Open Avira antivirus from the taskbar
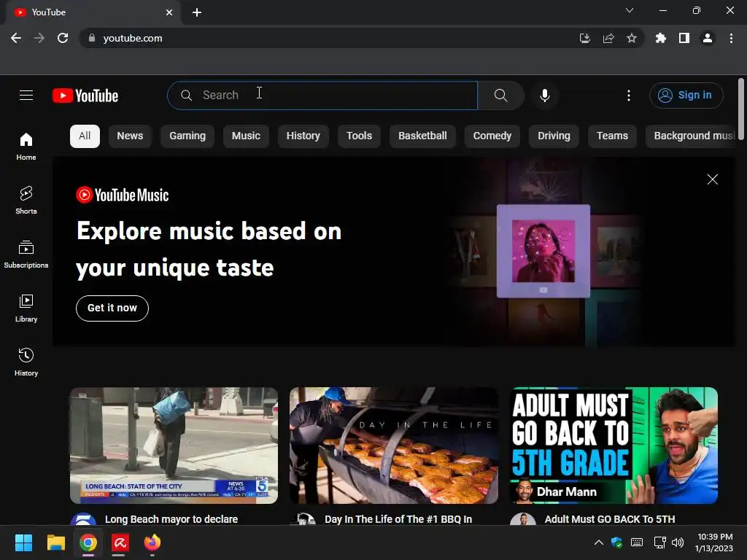This screenshot has height=560, width=747. click(x=120, y=542)
